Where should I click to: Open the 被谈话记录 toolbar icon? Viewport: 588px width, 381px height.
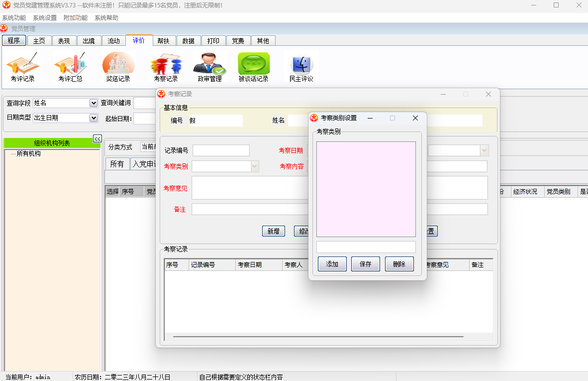point(254,67)
